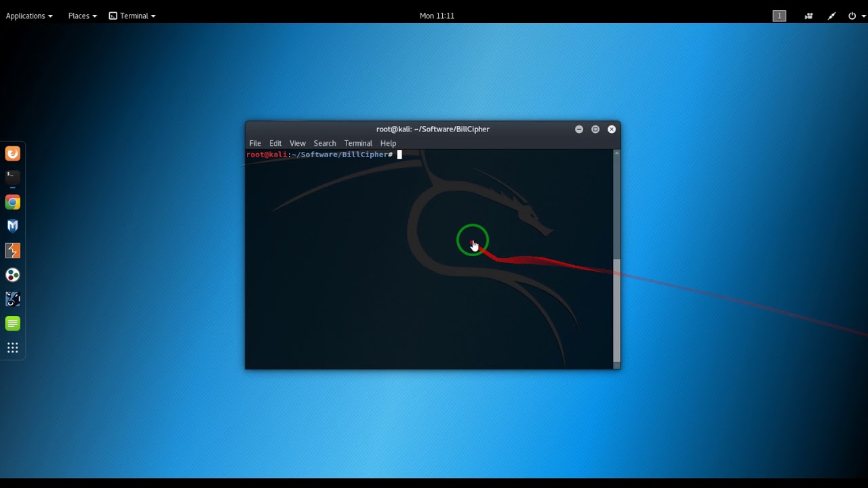Viewport: 868px width, 488px height.
Task: Open the Terminal app menu in top bar
Action: pos(132,16)
